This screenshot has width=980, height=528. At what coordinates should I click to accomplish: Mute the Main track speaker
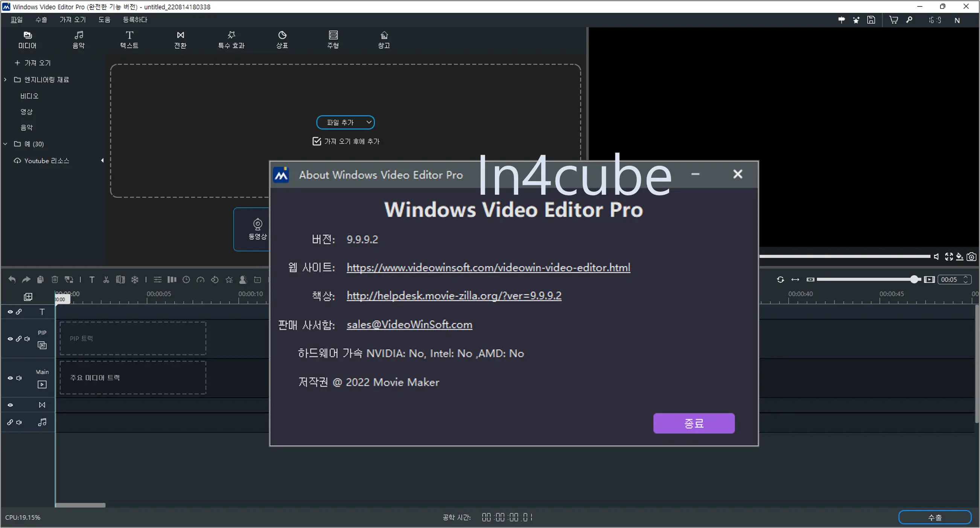(x=19, y=378)
